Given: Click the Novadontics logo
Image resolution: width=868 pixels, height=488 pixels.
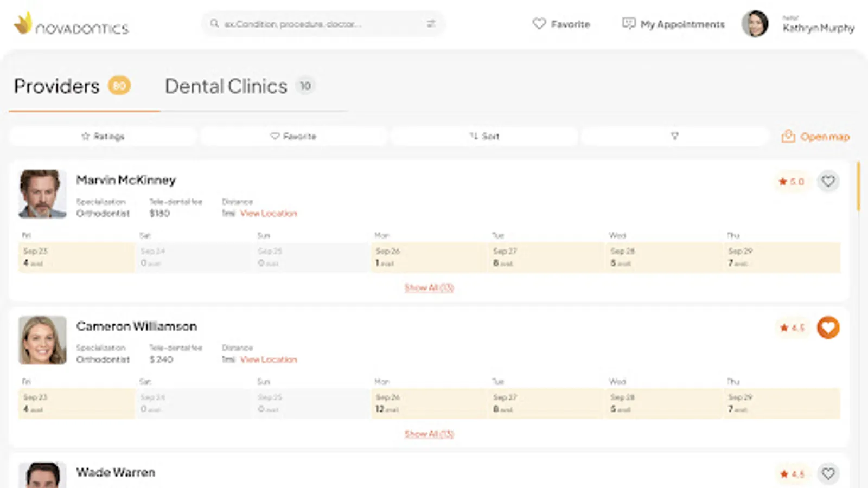Looking at the screenshot, I should coord(71,24).
